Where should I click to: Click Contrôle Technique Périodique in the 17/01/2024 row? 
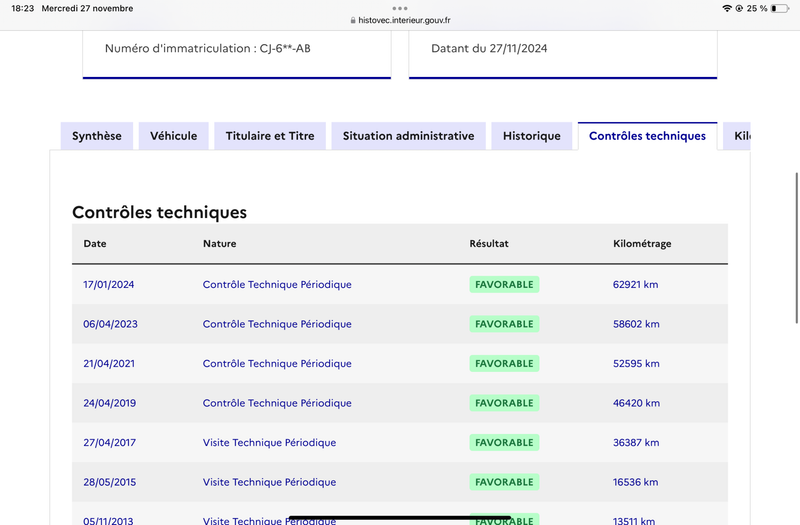[277, 285]
